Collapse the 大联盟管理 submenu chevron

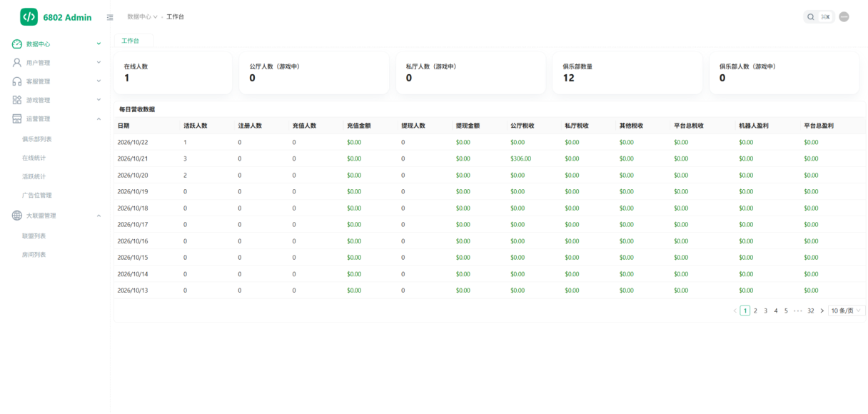(x=99, y=216)
